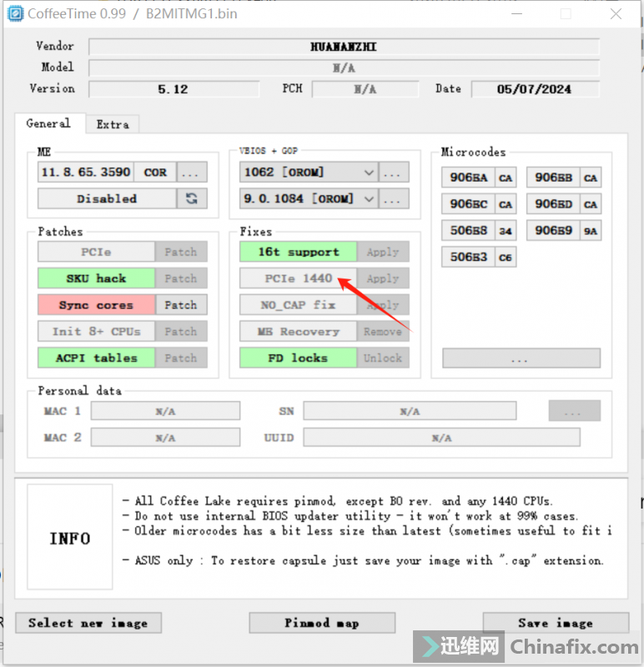Click Unlock button for FD locks

(x=383, y=358)
